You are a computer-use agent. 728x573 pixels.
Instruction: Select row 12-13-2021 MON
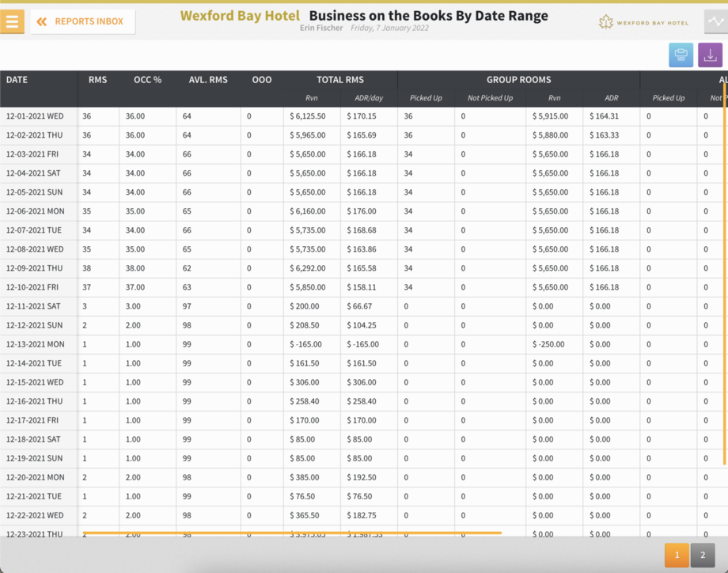point(364,344)
